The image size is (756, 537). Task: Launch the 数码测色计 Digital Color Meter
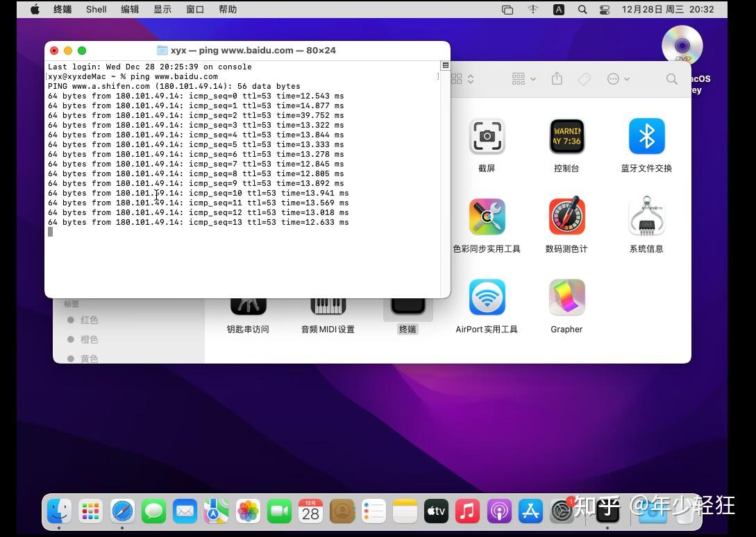pyautogui.click(x=566, y=216)
